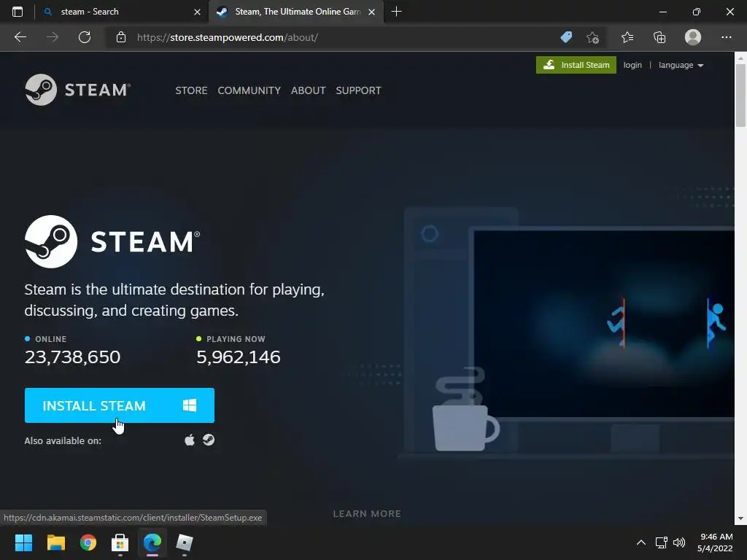
Task: Select the SteamOS download icon
Action: click(209, 440)
